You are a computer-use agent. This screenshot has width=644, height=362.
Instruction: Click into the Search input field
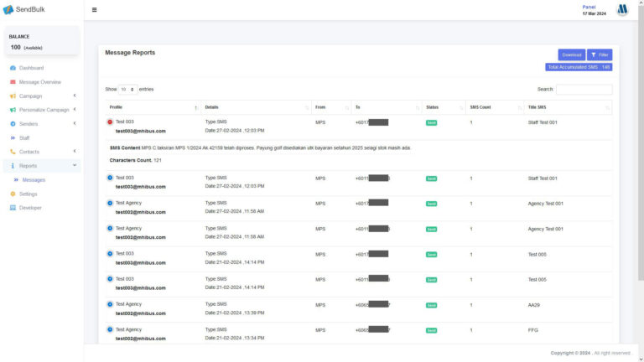pyautogui.click(x=584, y=89)
